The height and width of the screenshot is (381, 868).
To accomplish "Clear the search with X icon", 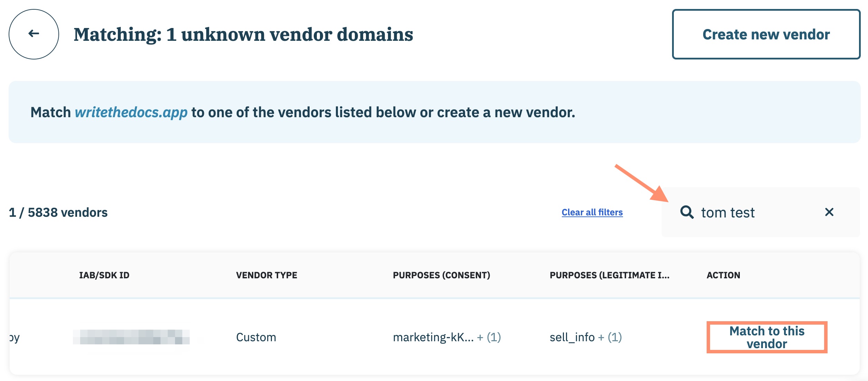I will tap(829, 212).
